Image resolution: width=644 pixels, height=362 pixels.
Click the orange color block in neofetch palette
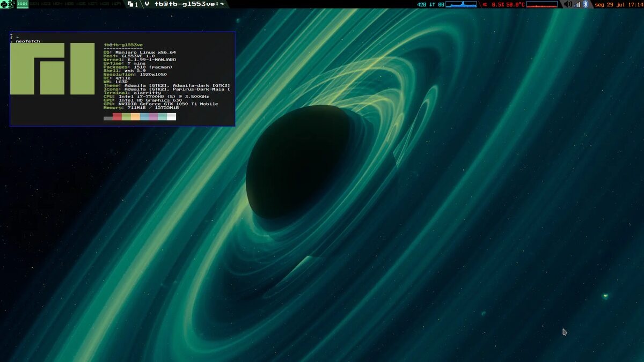(135, 116)
